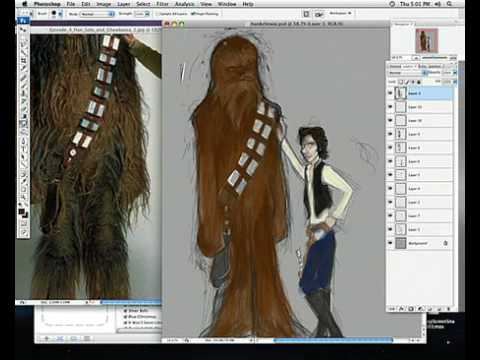
Task: Open the Window menu
Action: [x=227, y=4]
